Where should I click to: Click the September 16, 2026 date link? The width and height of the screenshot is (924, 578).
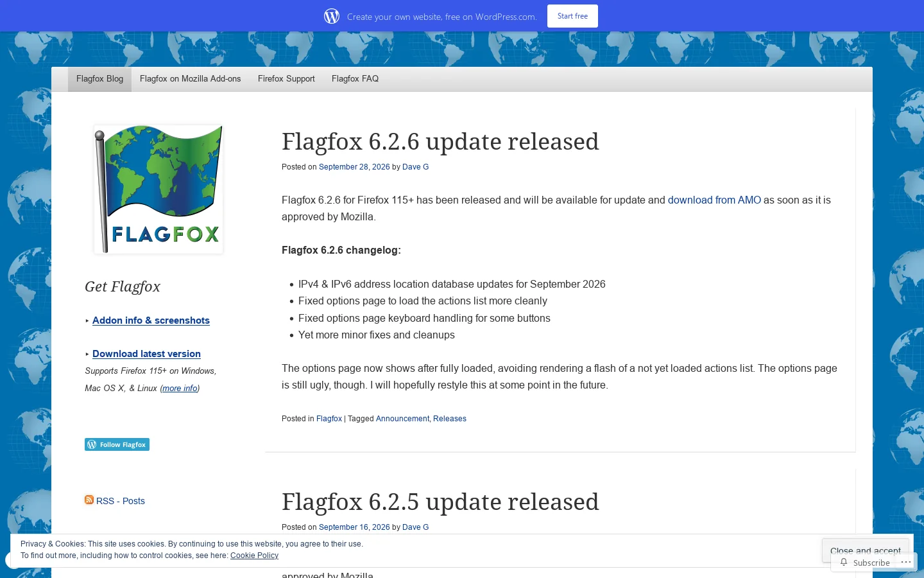click(x=354, y=527)
